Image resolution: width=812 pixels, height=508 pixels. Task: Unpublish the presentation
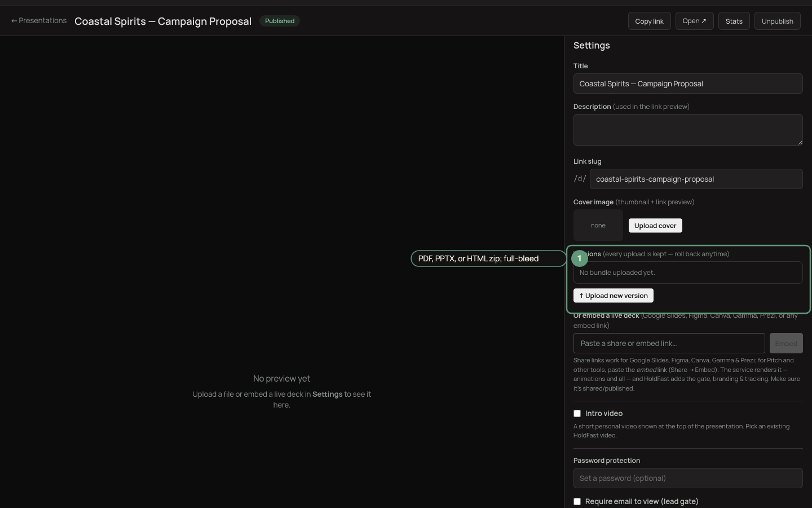click(x=777, y=21)
